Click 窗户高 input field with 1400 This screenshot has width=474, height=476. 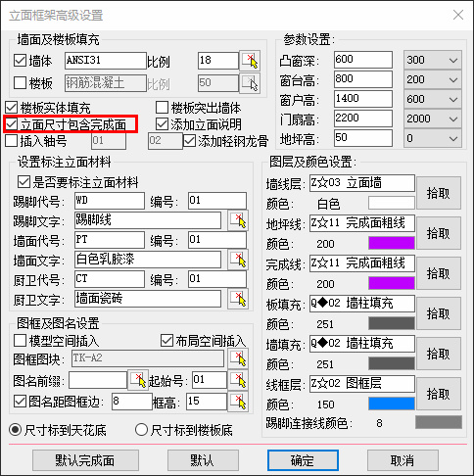pyautogui.click(x=363, y=99)
